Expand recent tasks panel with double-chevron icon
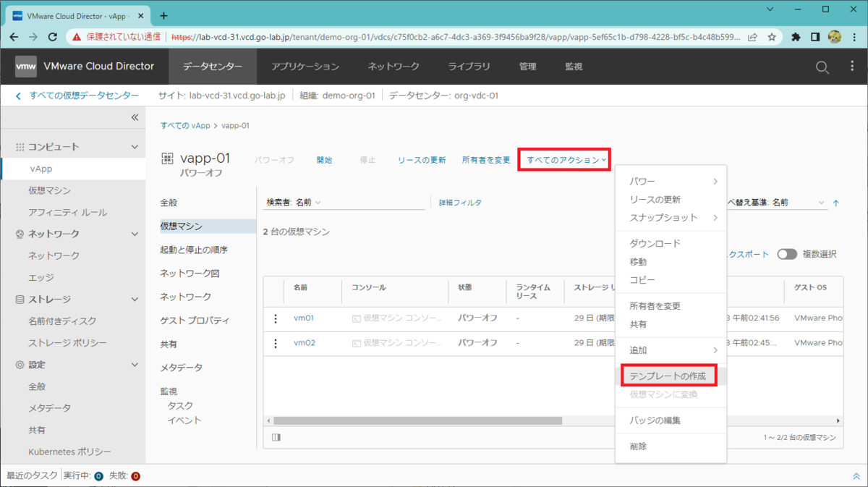Viewport: 868px width, 487px height. click(857, 476)
